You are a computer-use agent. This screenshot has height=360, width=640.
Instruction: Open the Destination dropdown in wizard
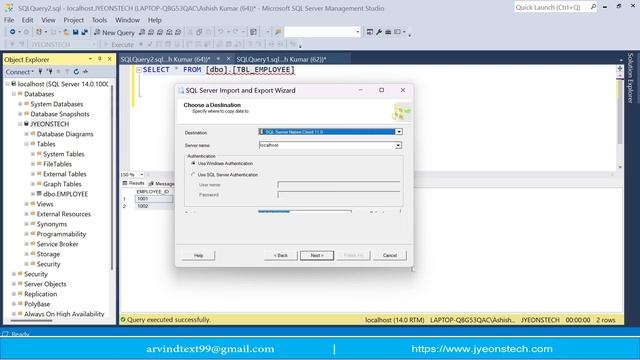click(399, 132)
